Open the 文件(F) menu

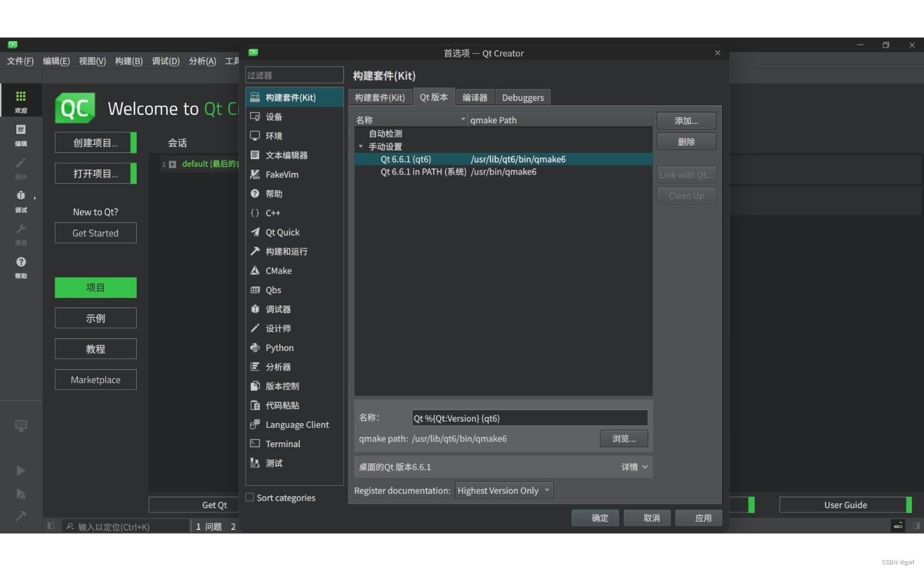pos(20,61)
